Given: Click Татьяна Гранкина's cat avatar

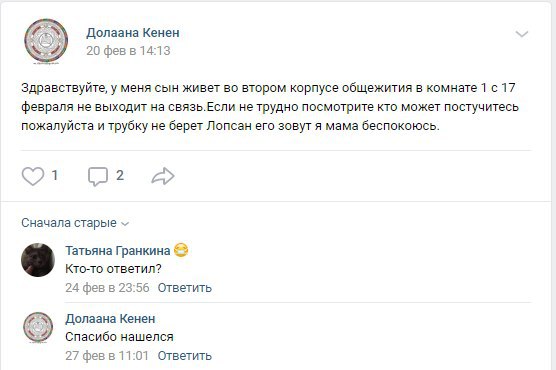Looking at the screenshot, I should [38, 260].
